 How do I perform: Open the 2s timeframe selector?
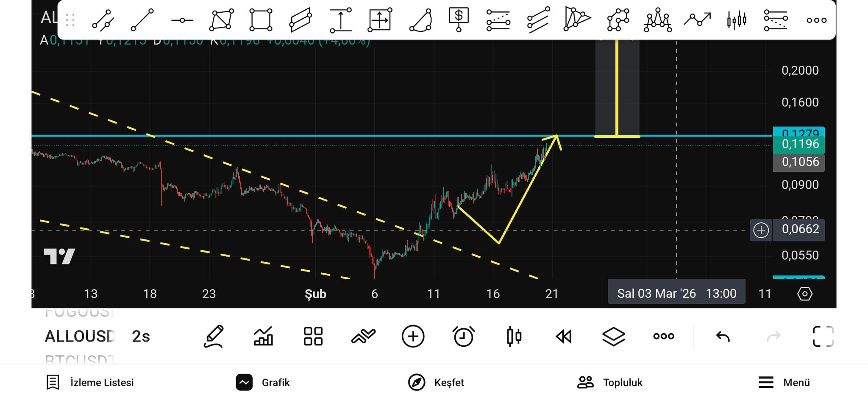pos(141,337)
